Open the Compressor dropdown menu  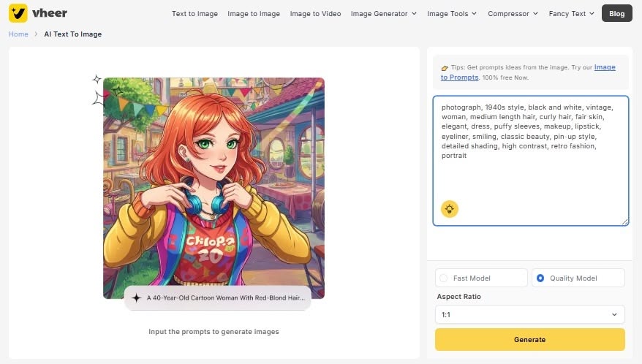[513, 13]
